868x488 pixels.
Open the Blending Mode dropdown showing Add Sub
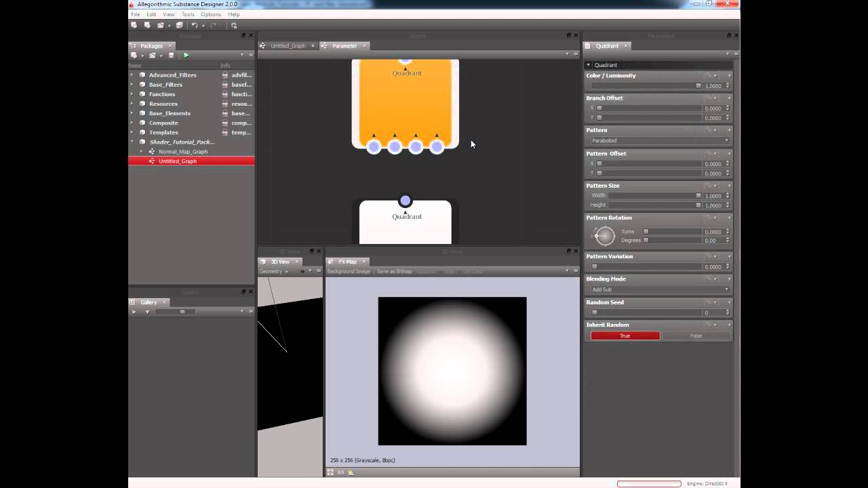click(x=658, y=289)
